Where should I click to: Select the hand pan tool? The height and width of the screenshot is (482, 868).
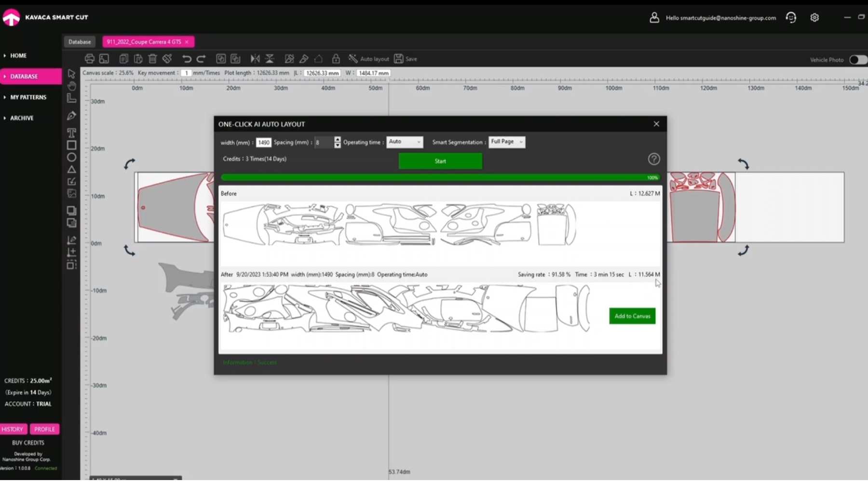pos(71,86)
